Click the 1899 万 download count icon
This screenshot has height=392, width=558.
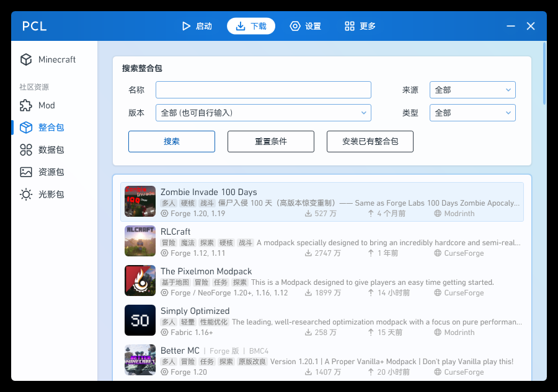point(308,292)
